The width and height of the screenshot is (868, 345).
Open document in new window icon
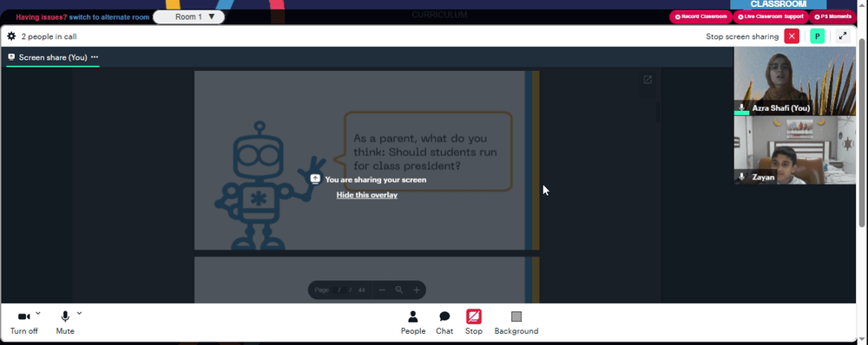648,80
